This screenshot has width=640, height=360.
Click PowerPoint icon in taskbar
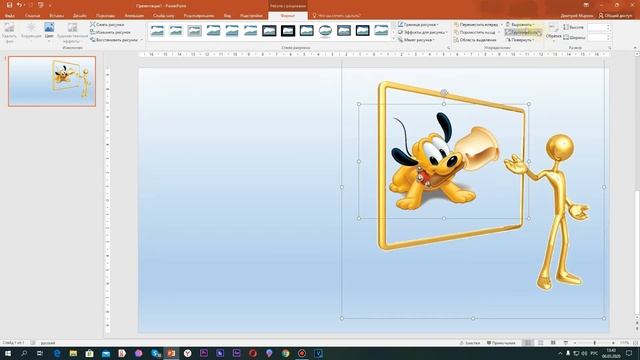click(x=171, y=353)
